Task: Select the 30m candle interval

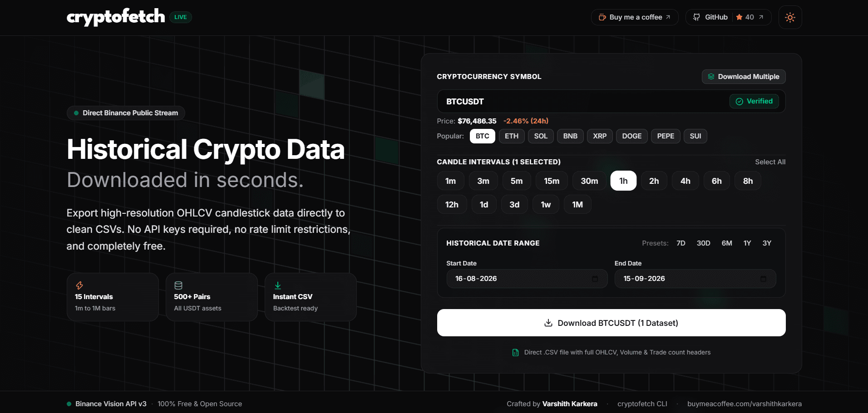Action: coord(589,181)
